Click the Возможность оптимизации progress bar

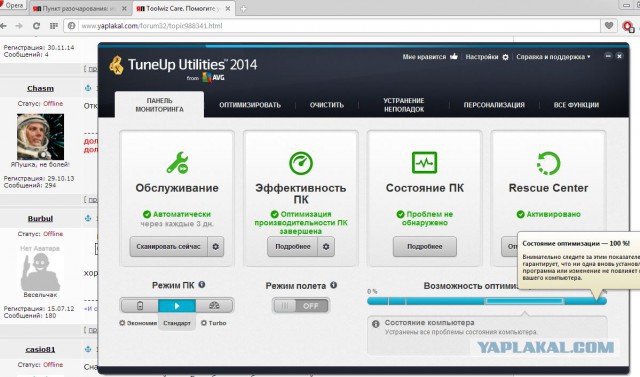pyautogui.click(x=487, y=301)
